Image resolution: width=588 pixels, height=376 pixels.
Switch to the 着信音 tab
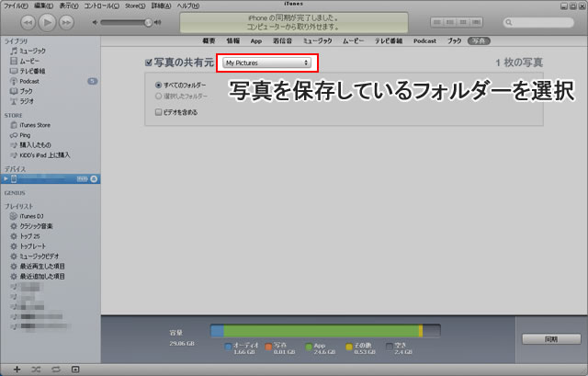click(x=282, y=40)
